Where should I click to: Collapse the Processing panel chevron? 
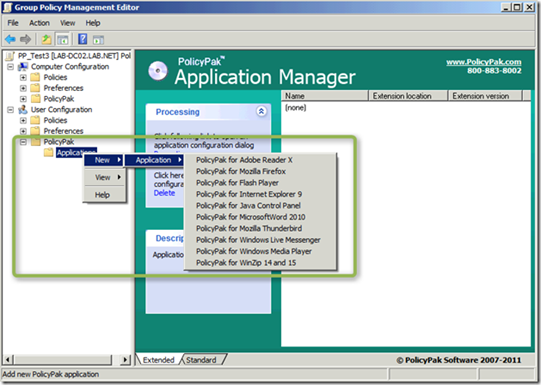click(x=261, y=111)
